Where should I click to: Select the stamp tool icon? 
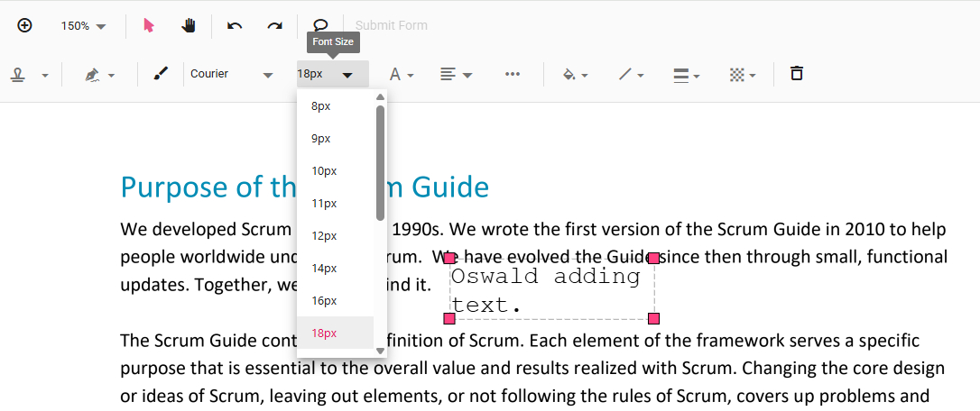[x=18, y=75]
